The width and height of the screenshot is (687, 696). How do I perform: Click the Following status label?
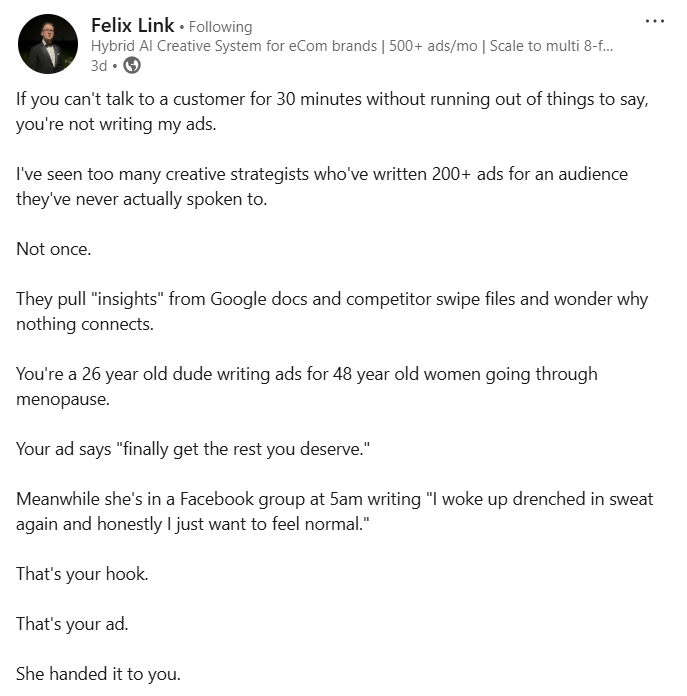coord(220,27)
